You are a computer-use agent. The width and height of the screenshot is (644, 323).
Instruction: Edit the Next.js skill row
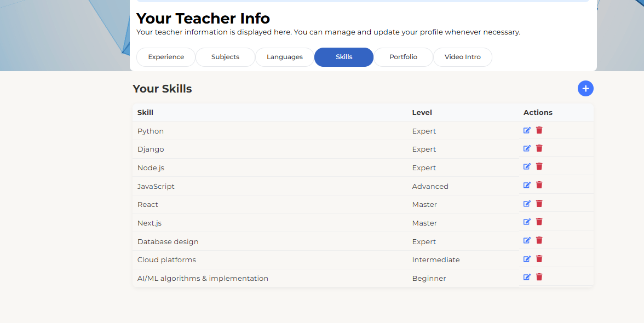point(527,222)
